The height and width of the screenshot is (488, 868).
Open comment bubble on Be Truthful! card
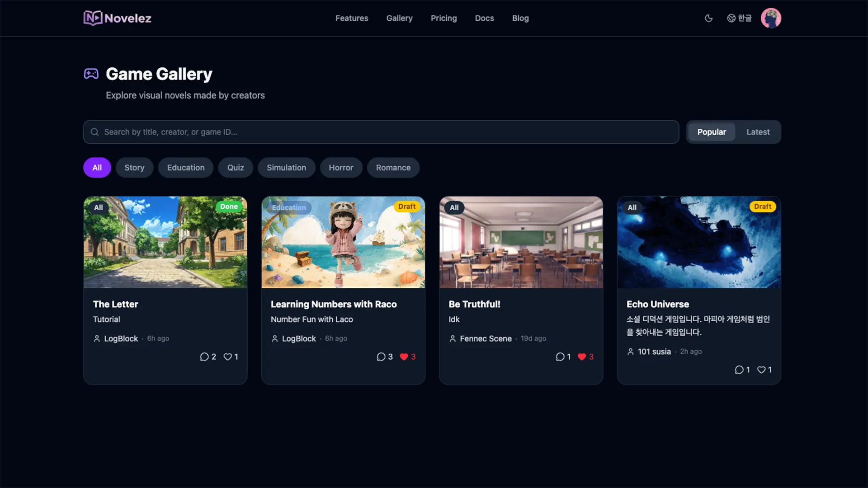[560, 357]
